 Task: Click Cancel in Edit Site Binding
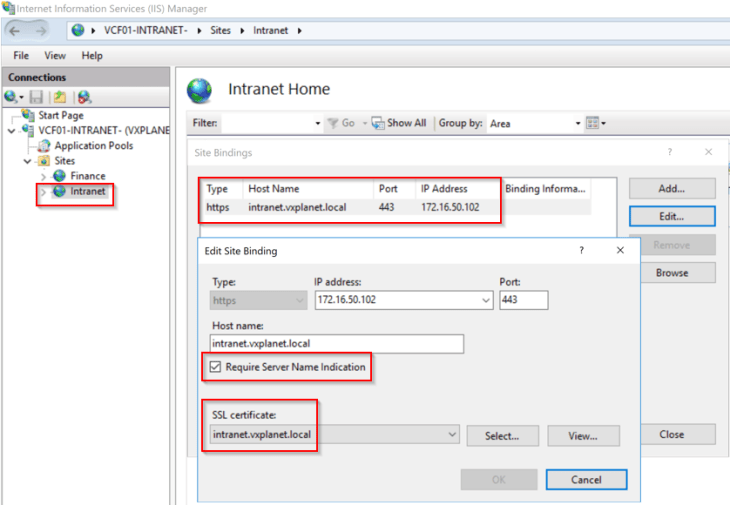tap(586, 479)
